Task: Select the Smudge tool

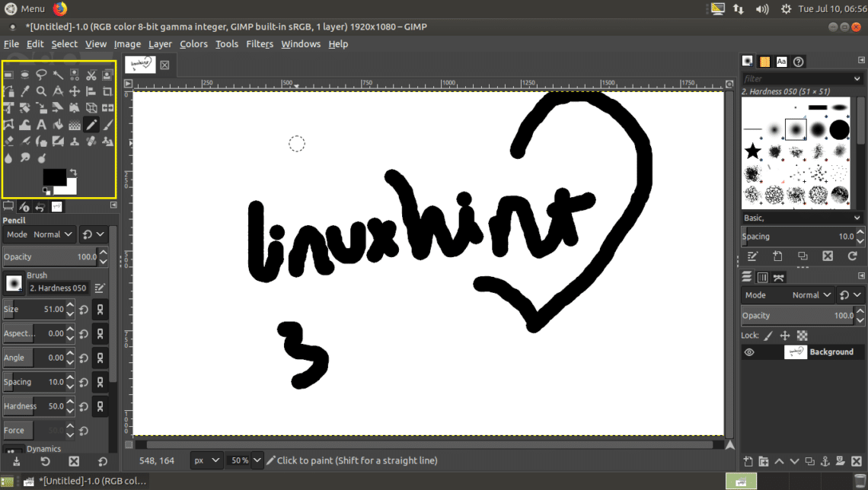Action: (x=25, y=158)
